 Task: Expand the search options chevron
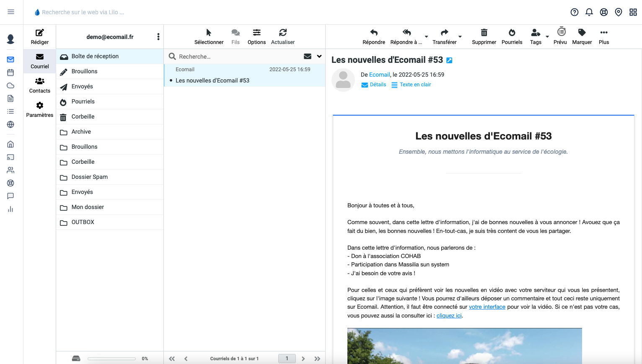tap(319, 56)
